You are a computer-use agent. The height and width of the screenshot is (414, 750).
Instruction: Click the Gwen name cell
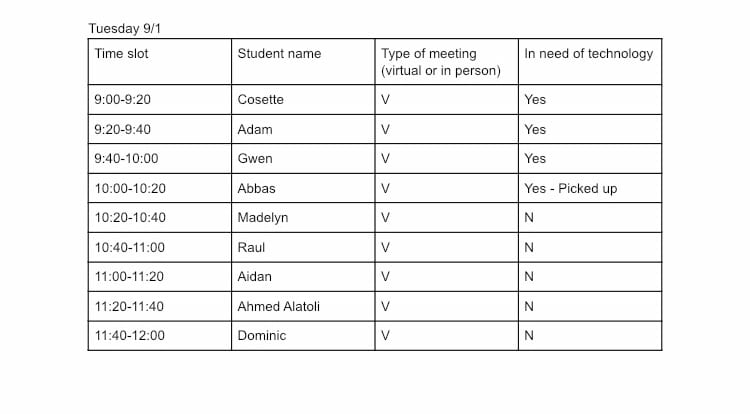click(303, 159)
